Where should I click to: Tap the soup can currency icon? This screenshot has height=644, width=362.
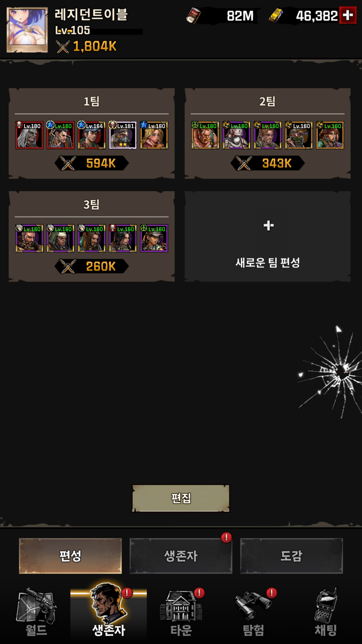coord(193,16)
